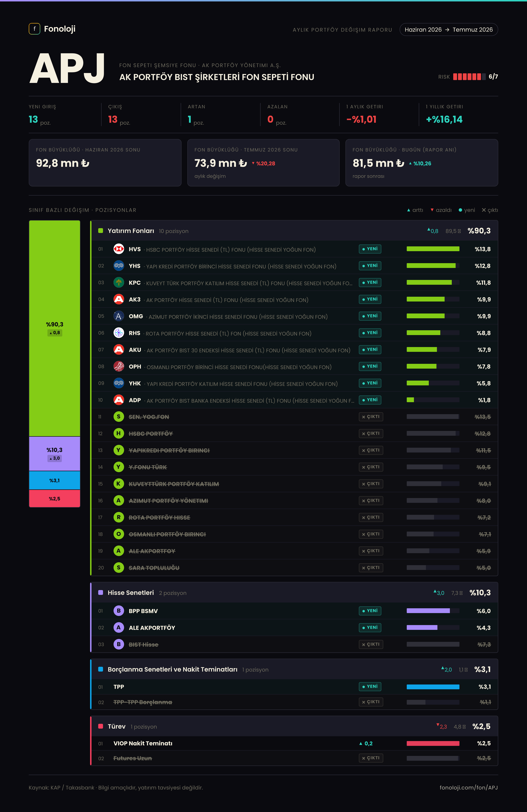Click the O avatar beside OSMANLI PORTFÖY BIRINCI
The height and width of the screenshot is (812, 527).
pos(119,534)
